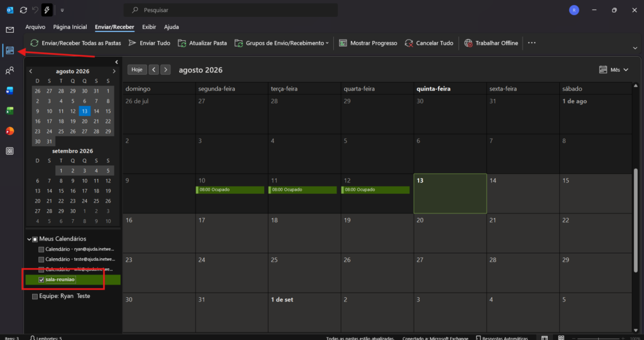Click Respostas Automáticas in status bar

[x=502, y=337]
